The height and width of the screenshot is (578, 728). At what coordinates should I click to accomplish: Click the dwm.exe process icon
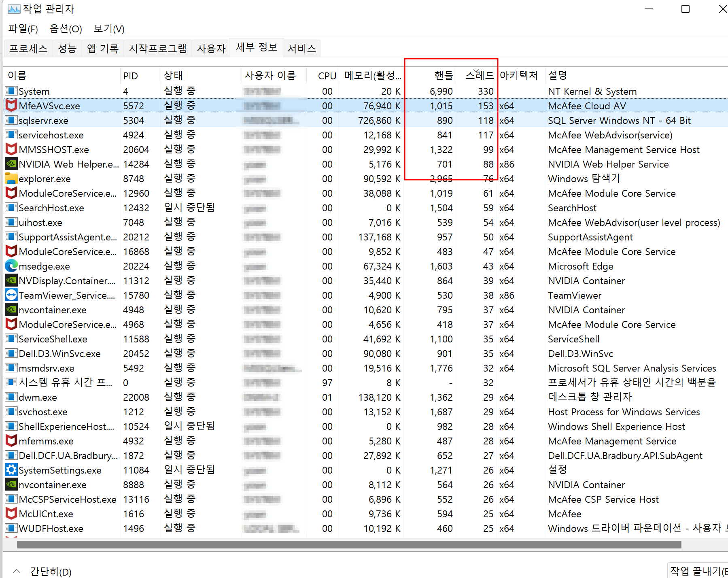coord(11,397)
